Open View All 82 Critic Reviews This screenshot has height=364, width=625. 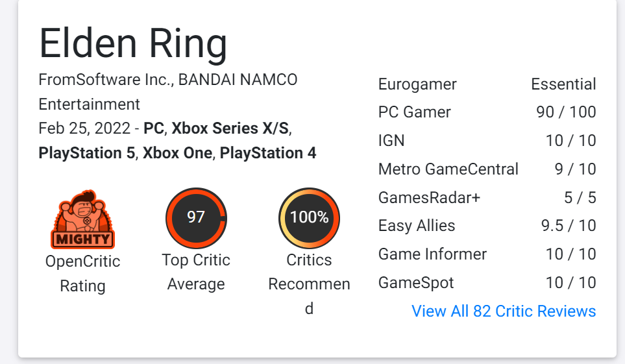click(504, 311)
